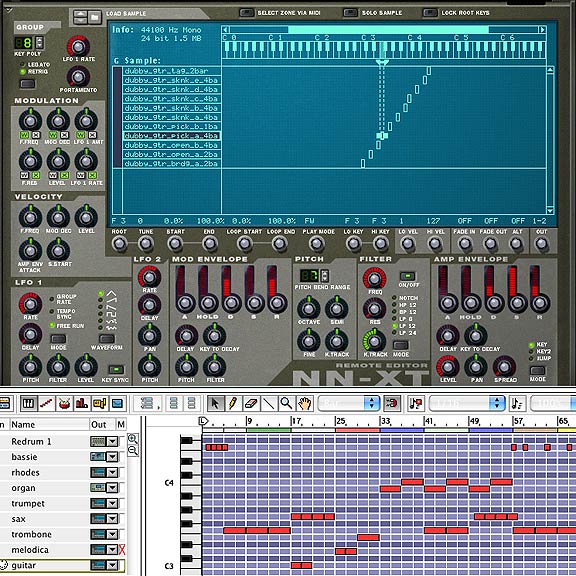Select the Key lane (piano keys) view icon
The width and height of the screenshot is (576, 576).
tap(28, 404)
